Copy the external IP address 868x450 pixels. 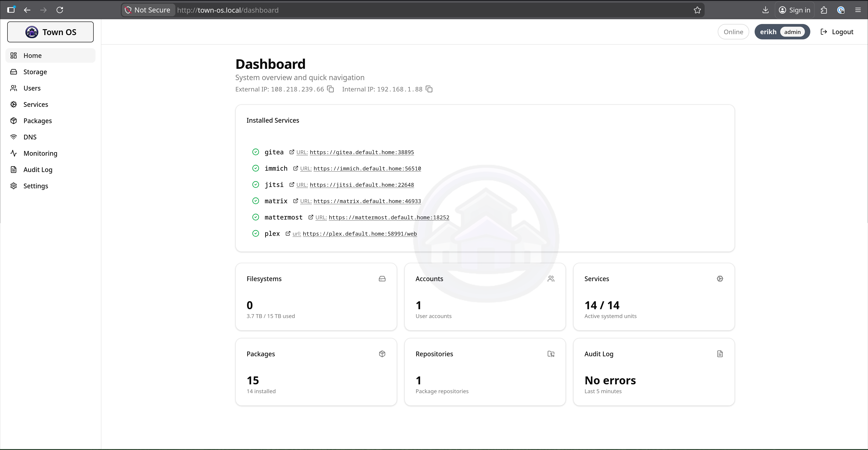pyautogui.click(x=331, y=89)
